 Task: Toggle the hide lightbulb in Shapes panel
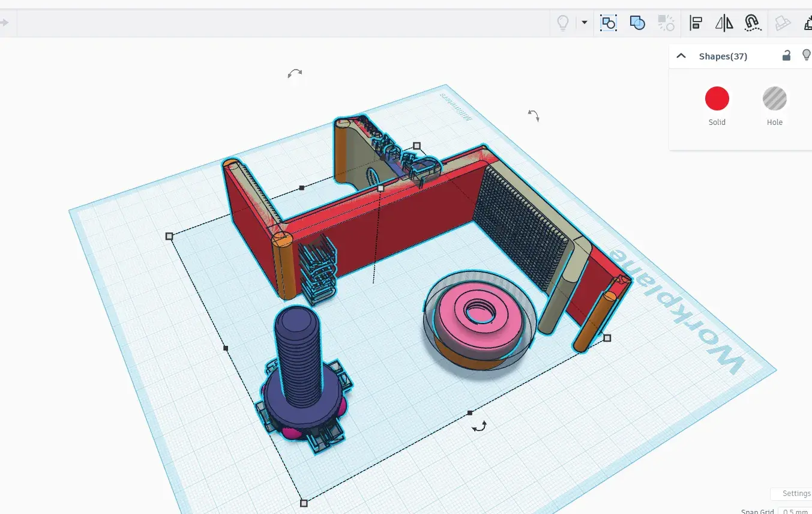click(807, 55)
